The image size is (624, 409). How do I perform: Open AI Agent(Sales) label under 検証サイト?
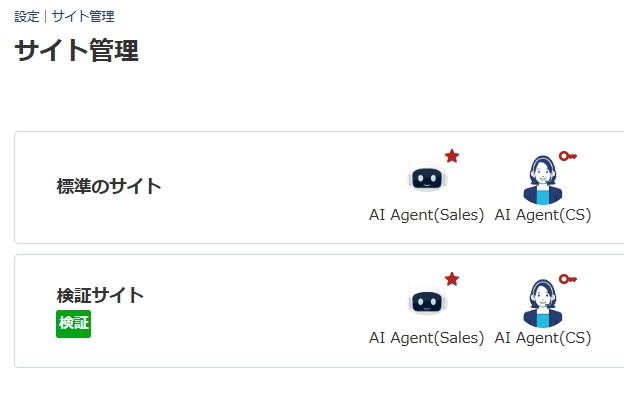tap(426, 338)
